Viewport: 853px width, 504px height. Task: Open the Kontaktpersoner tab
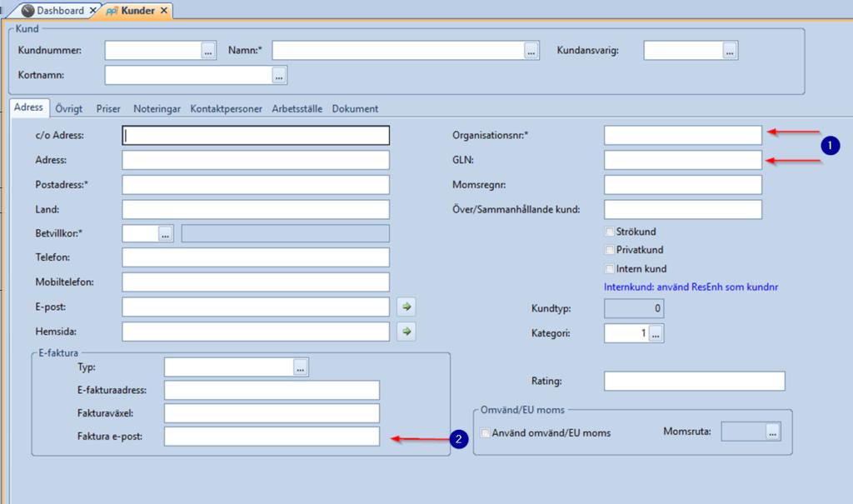tap(227, 109)
